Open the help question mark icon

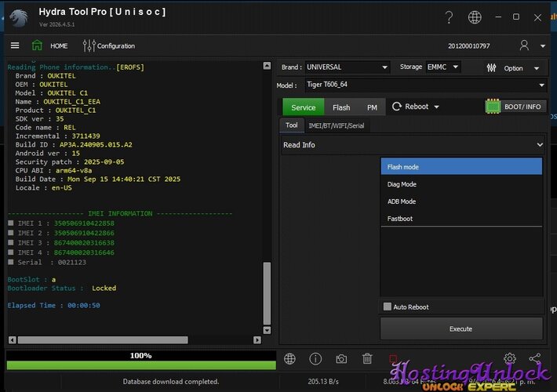coord(449,17)
